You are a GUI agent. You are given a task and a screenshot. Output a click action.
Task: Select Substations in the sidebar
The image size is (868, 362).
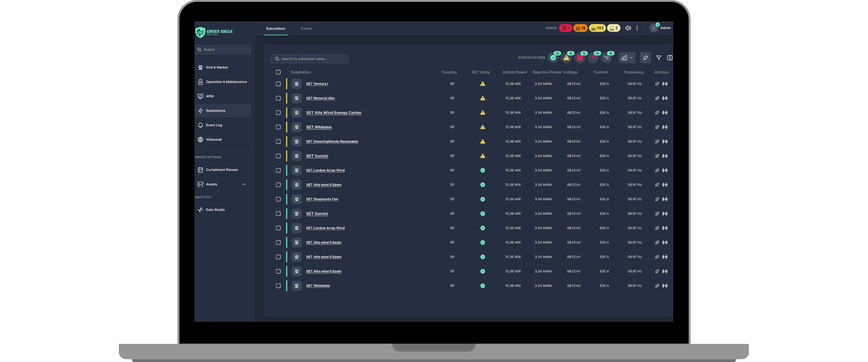[x=222, y=111]
